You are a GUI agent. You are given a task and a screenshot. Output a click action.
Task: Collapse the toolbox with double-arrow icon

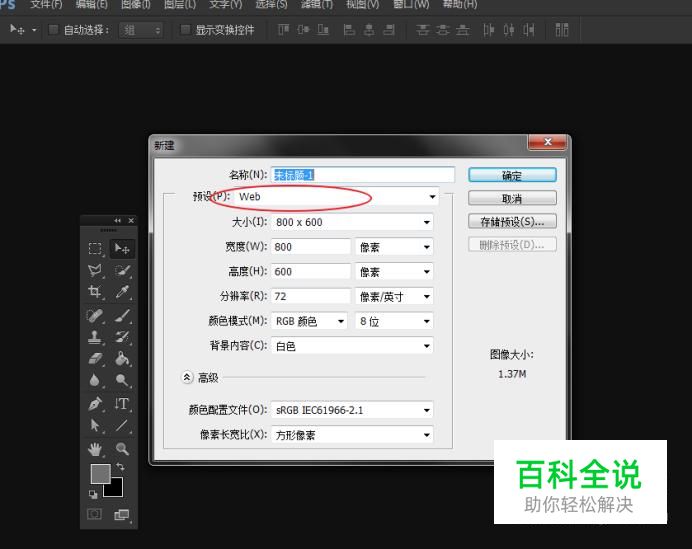point(117,220)
